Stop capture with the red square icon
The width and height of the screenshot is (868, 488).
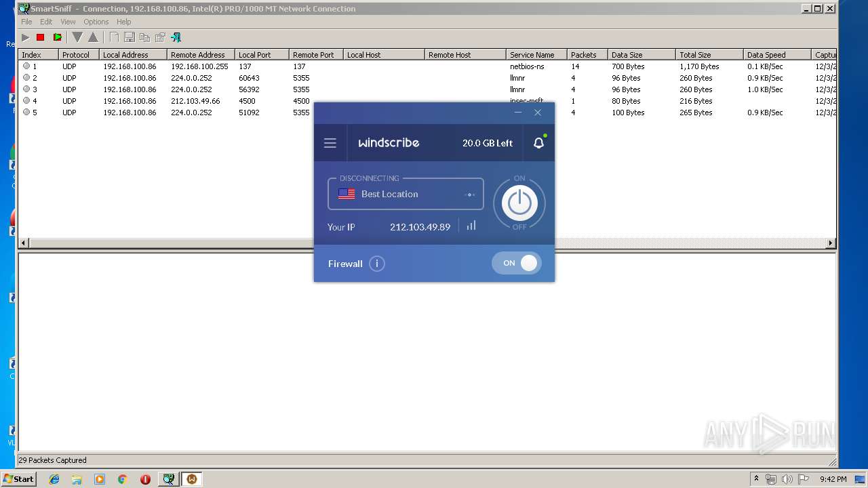(x=41, y=37)
